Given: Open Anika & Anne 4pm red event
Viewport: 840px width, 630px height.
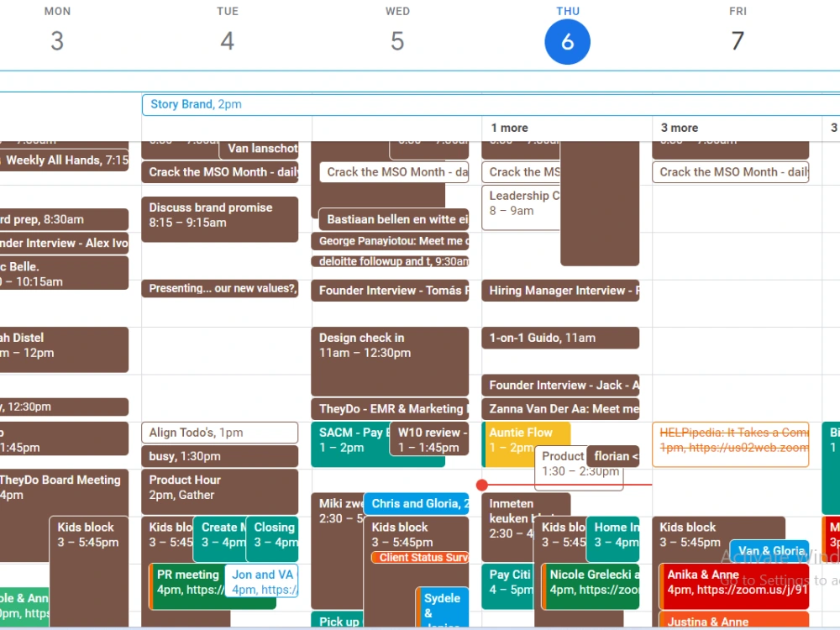Looking at the screenshot, I should pyautogui.click(x=734, y=586).
